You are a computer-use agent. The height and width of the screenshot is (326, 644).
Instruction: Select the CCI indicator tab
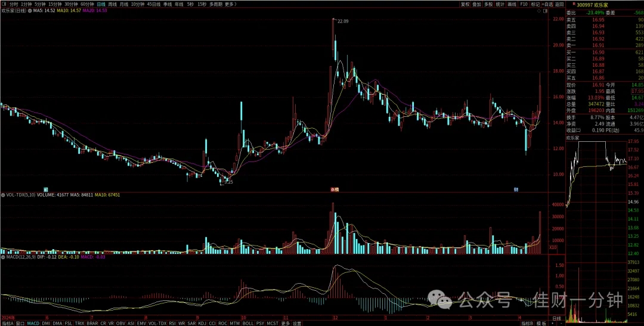pos(212,323)
